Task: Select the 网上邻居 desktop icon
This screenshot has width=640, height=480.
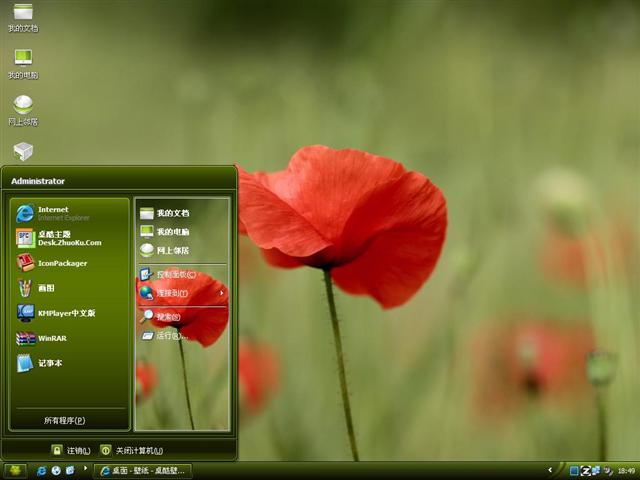Action: [23, 108]
